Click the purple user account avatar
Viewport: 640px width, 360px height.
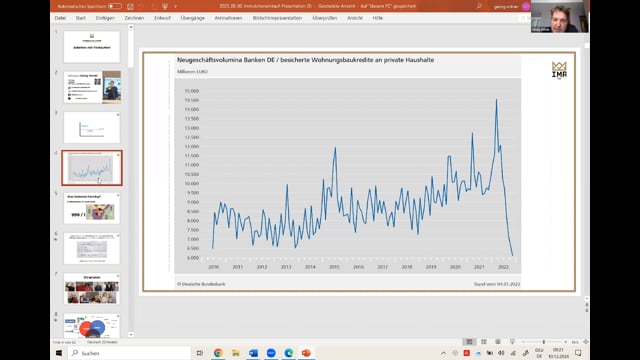(x=526, y=6)
